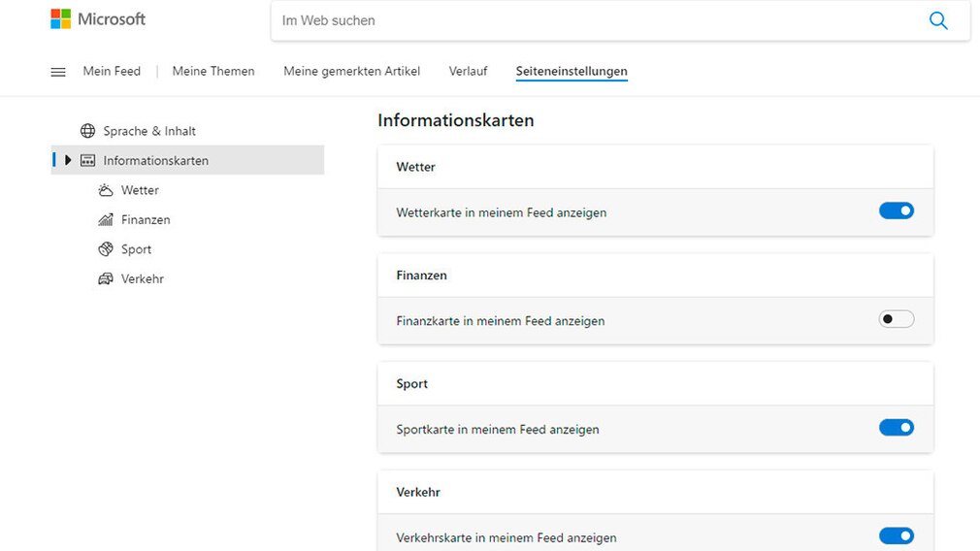Go to Meine Themen tab

(213, 71)
